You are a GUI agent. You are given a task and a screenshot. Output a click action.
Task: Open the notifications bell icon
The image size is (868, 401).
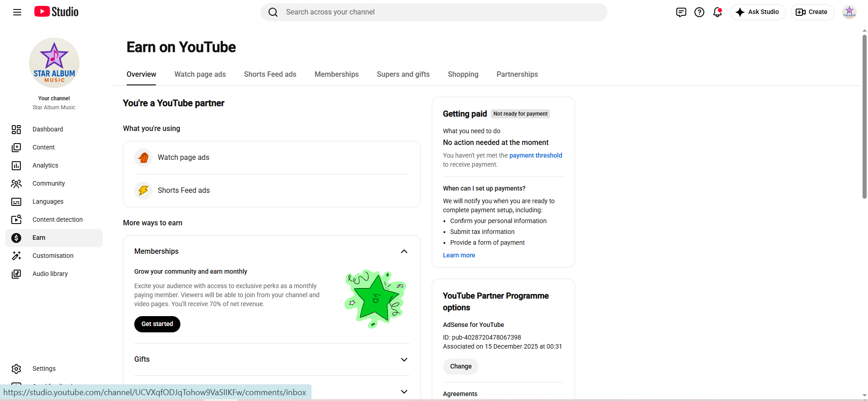click(x=717, y=12)
